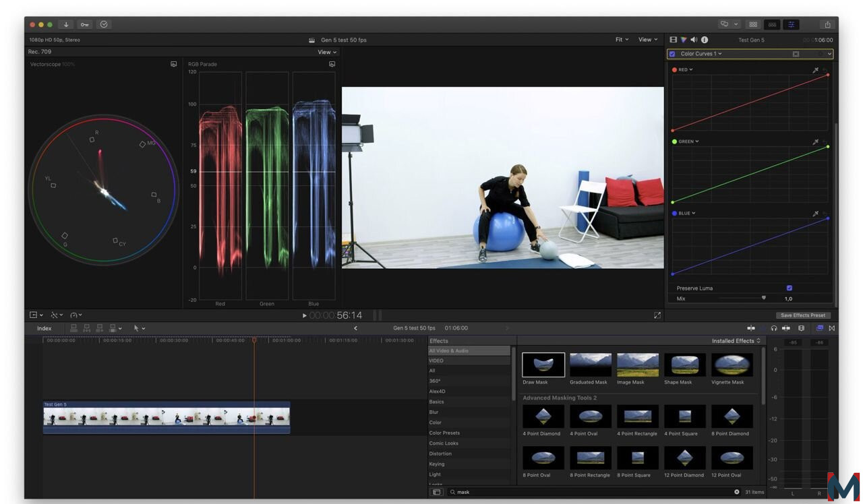Open background tasks checkmark icon
The height and width of the screenshot is (504, 863).
tap(103, 24)
